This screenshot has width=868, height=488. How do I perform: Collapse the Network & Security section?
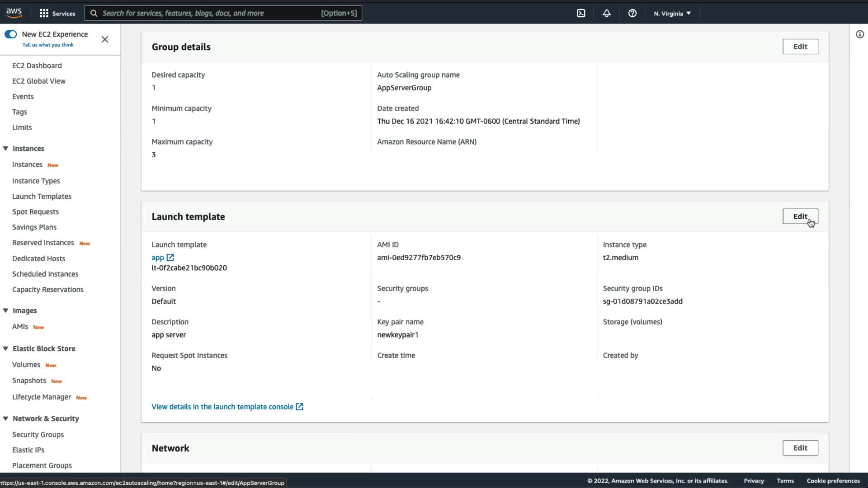point(5,418)
